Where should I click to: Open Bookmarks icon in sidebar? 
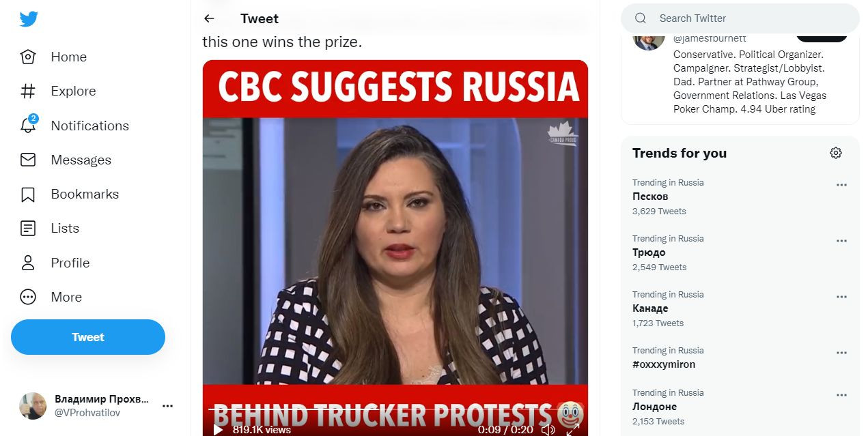(28, 194)
